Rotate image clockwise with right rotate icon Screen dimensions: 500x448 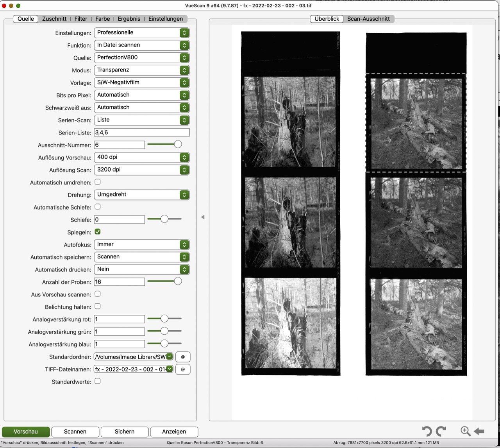point(441,431)
